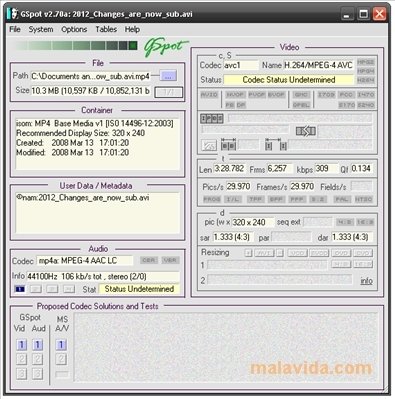Click the 1/1 file counter button
The height and width of the screenshot is (399, 395).
(x=169, y=92)
